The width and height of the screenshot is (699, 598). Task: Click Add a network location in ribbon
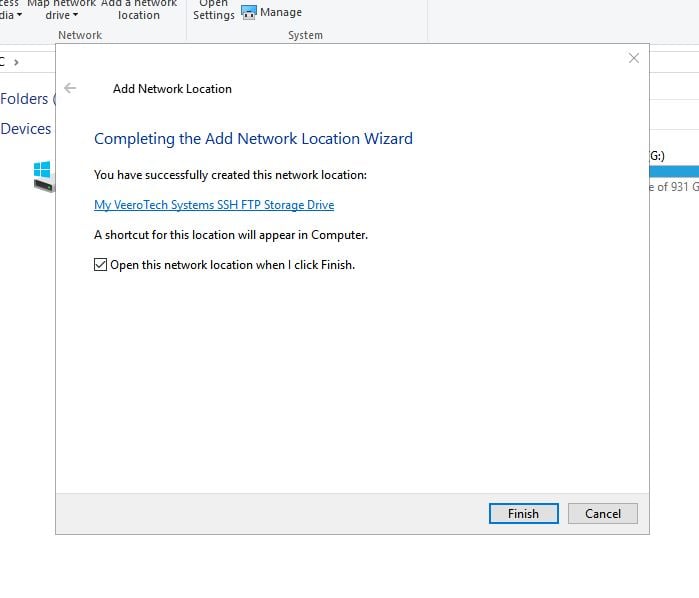[138, 10]
